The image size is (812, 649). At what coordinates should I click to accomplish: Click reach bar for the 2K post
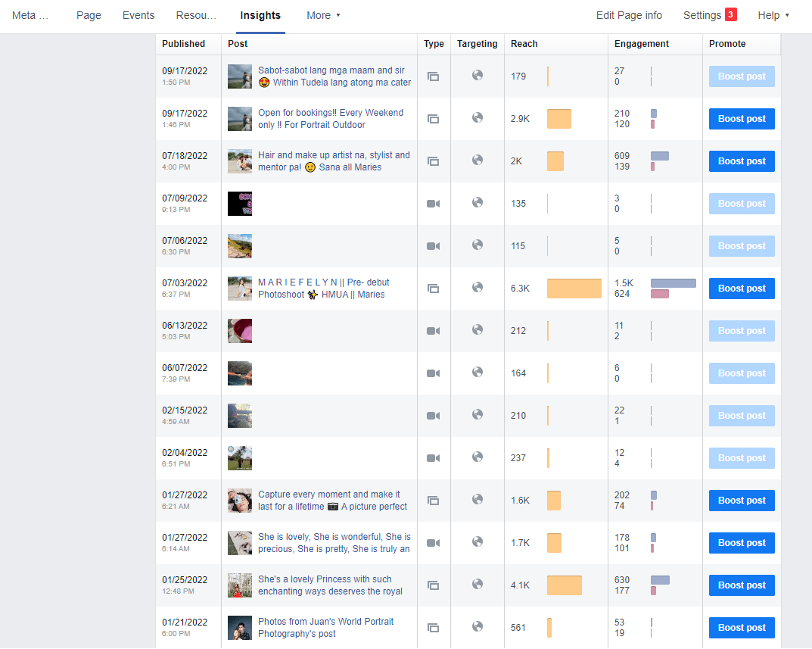(555, 161)
